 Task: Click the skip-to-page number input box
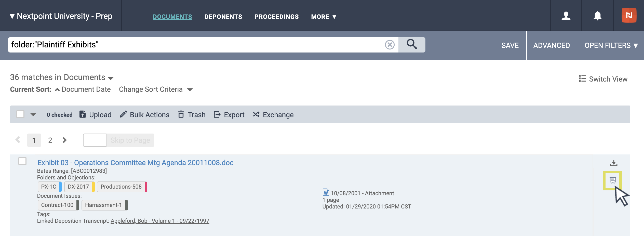(95, 140)
